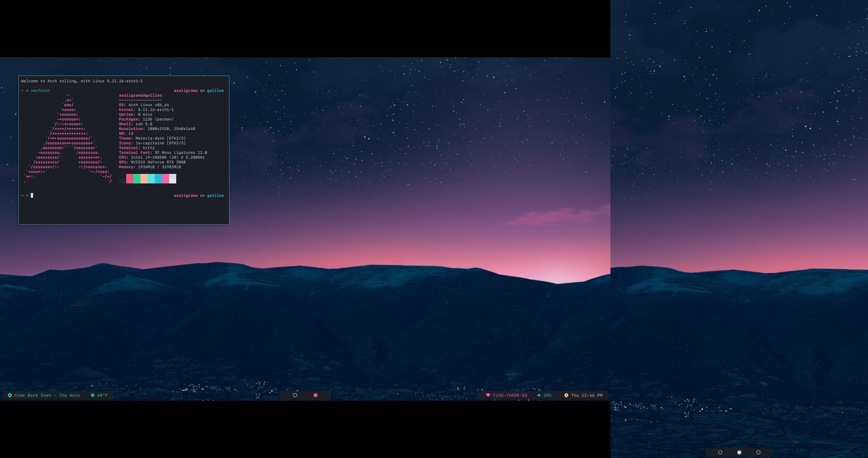
Task: Click the 35% volume level text
Action: [547, 395]
